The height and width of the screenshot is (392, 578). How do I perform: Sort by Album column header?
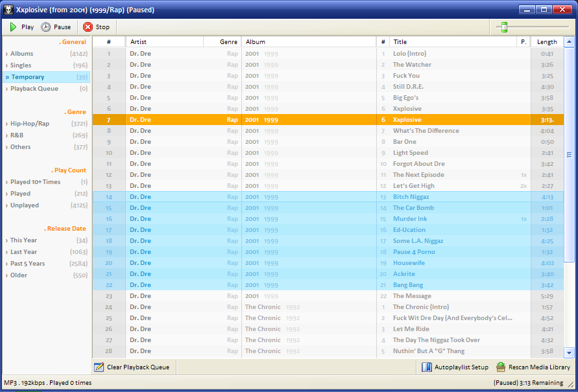[309, 42]
